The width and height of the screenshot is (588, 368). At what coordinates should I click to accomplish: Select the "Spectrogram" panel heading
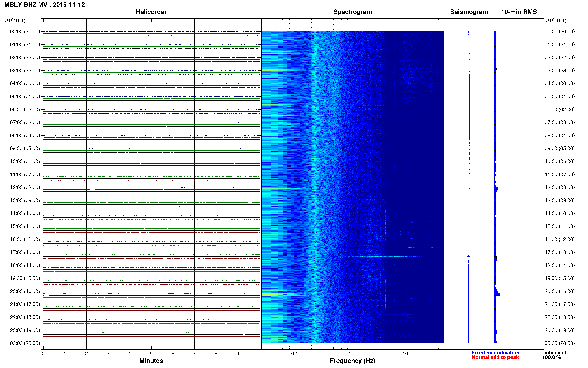pyautogui.click(x=352, y=12)
